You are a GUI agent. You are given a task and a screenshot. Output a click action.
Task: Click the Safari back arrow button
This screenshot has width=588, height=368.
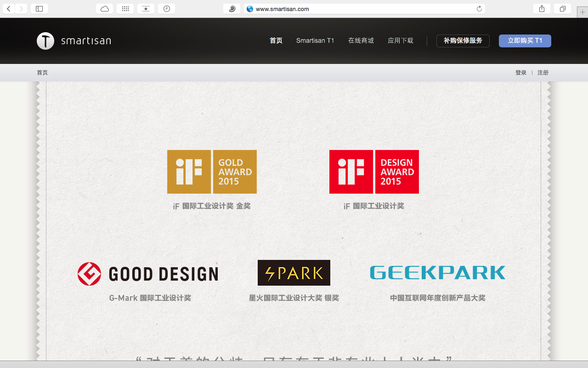[x=9, y=9]
